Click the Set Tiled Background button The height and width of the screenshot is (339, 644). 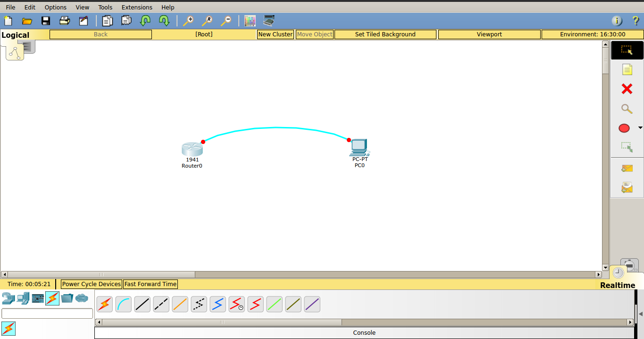(385, 34)
